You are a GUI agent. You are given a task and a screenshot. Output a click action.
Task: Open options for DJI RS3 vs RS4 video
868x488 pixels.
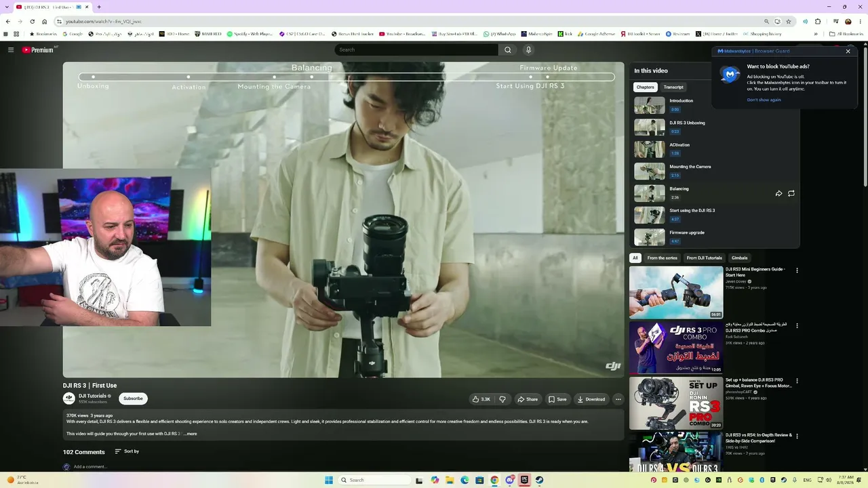[797, 436]
